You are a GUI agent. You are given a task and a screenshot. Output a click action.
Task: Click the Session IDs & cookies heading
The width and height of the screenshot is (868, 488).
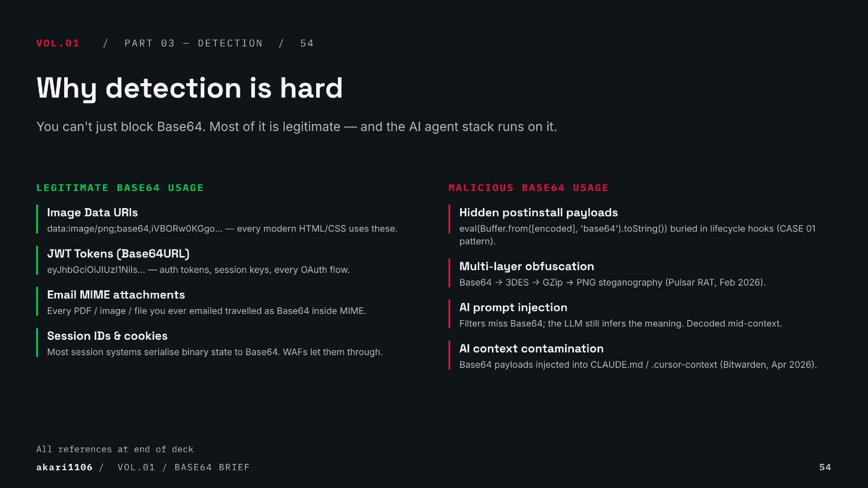tap(107, 336)
